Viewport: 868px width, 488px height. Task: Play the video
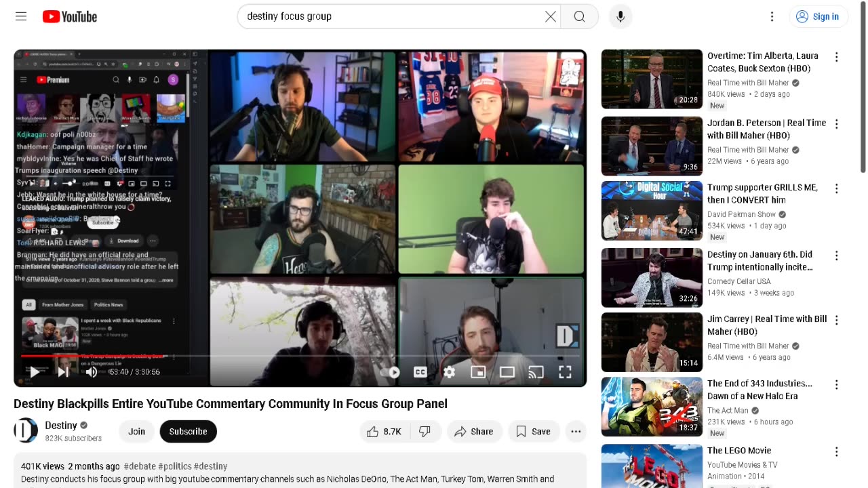tap(34, 371)
